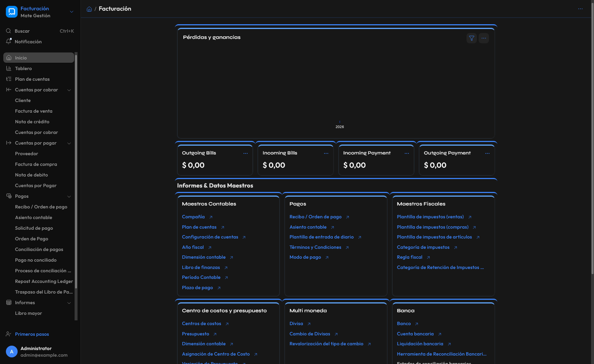This screenshot has height=364, width=594.
Task: Collapse the Informes sidebar section chevron
Action: point(69,303)
